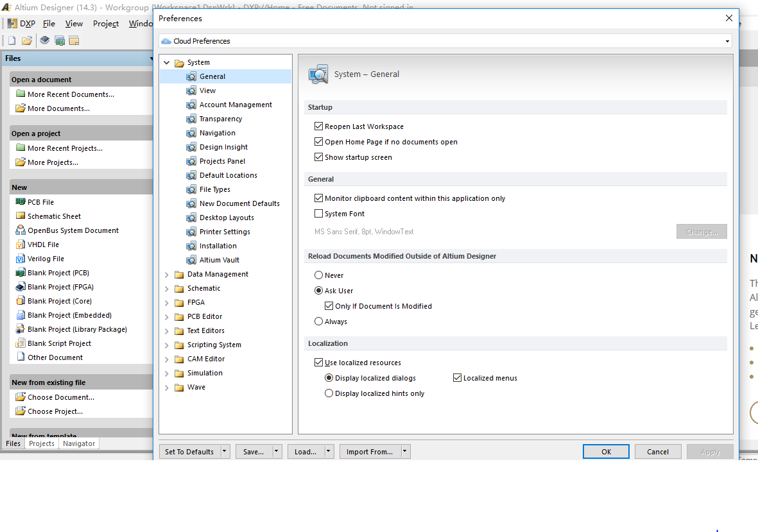Click OpenBus System Document icon

(x=21, y=230)
